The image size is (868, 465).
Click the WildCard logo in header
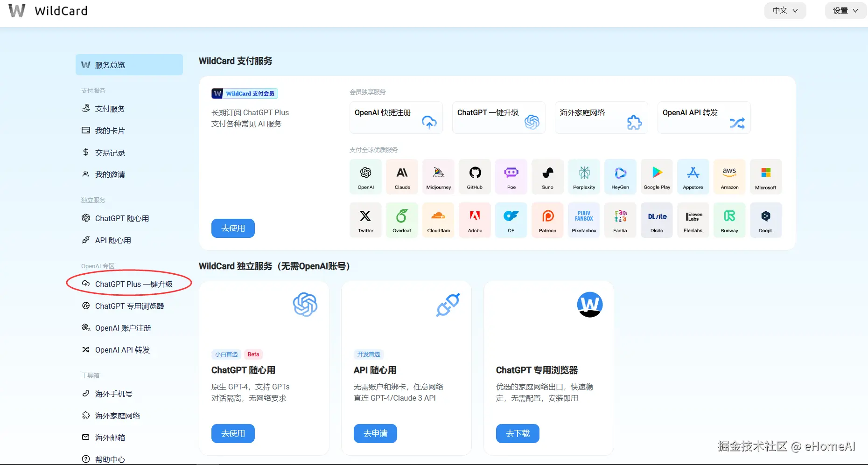(x=48, y=11)
